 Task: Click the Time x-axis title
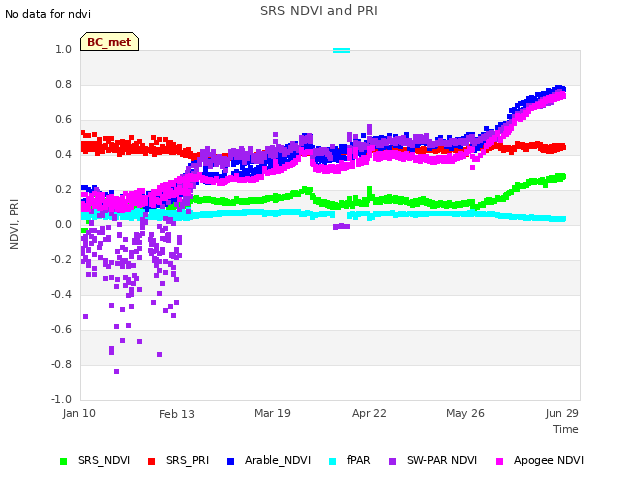click(565, 429)
